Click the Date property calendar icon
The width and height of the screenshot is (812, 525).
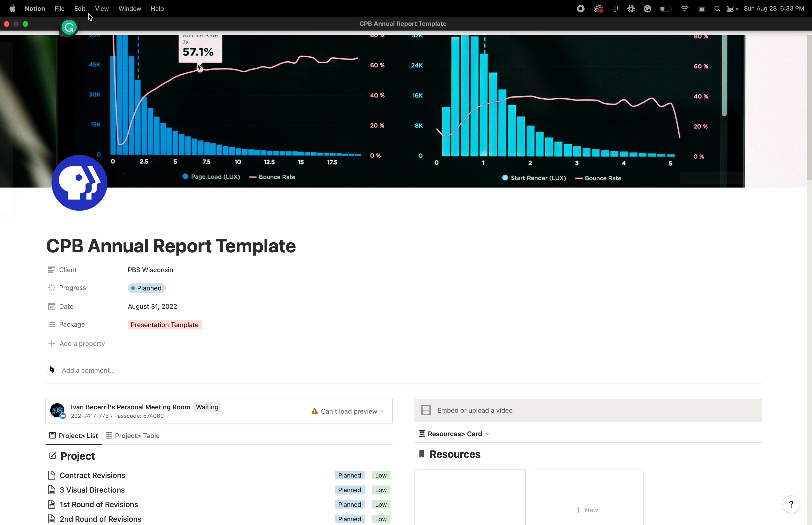pos(51,306)
